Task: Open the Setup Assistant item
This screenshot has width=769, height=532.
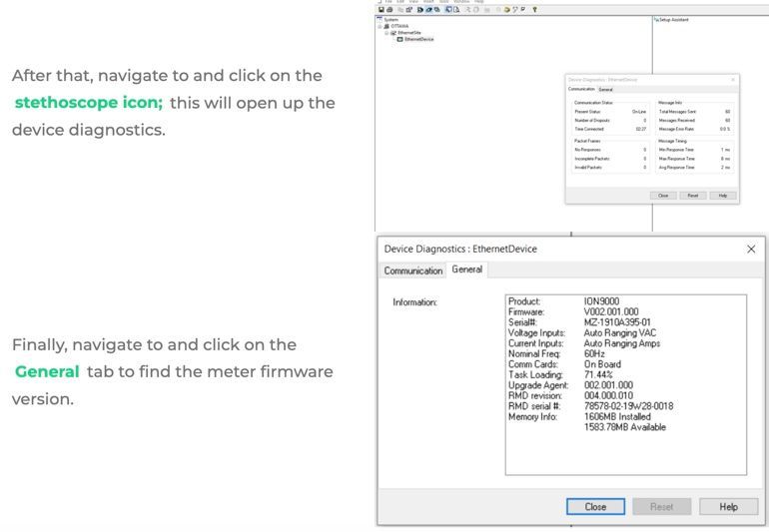Action: click(x=673, y=20)
